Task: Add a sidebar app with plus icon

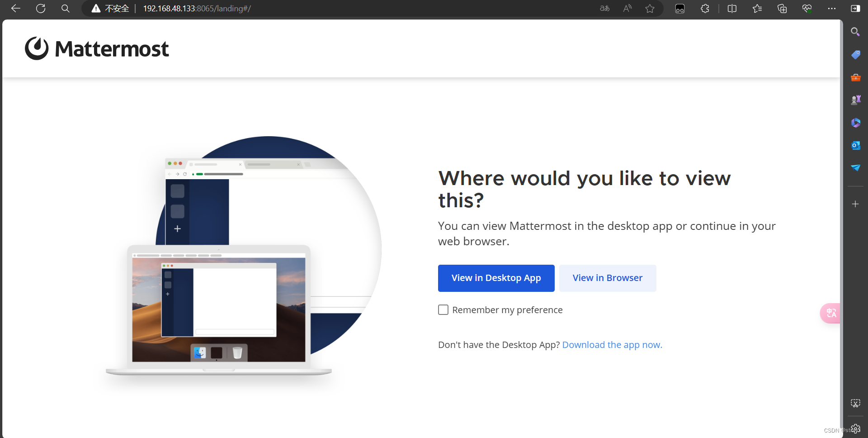Action: click(855, 204)
